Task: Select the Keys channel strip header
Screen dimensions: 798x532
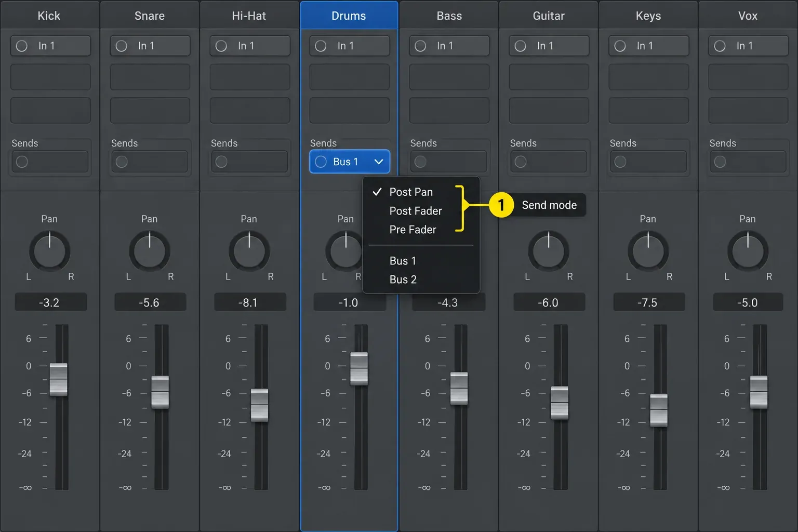Action: 648,16
